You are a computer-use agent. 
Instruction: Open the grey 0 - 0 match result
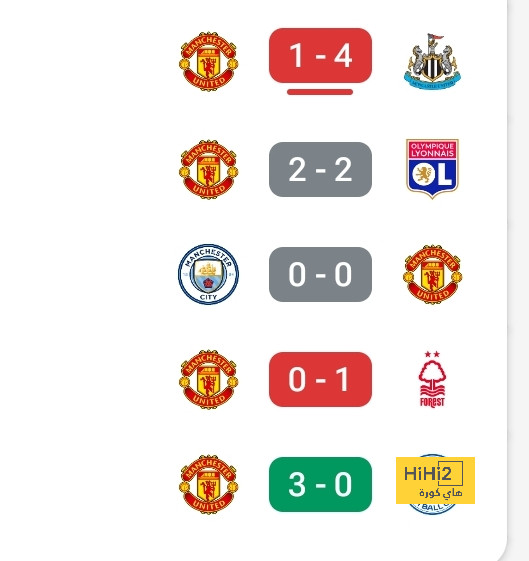320,274
